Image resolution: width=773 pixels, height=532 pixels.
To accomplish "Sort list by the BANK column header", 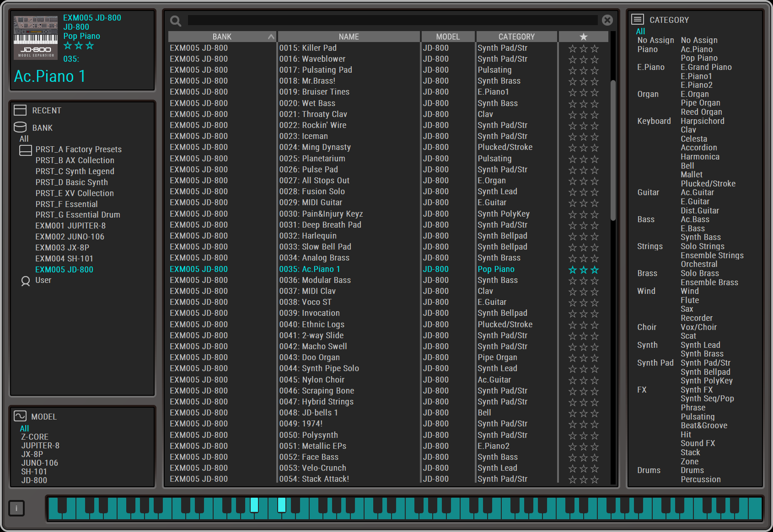I will (x=222, y=37).
